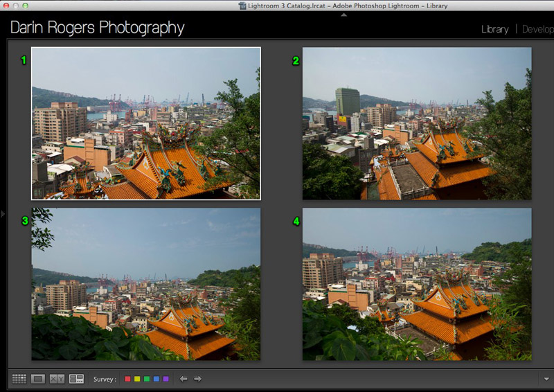The image size is (554, 392).
Task: Apply blue color label
Action: (x=157, y=379)
